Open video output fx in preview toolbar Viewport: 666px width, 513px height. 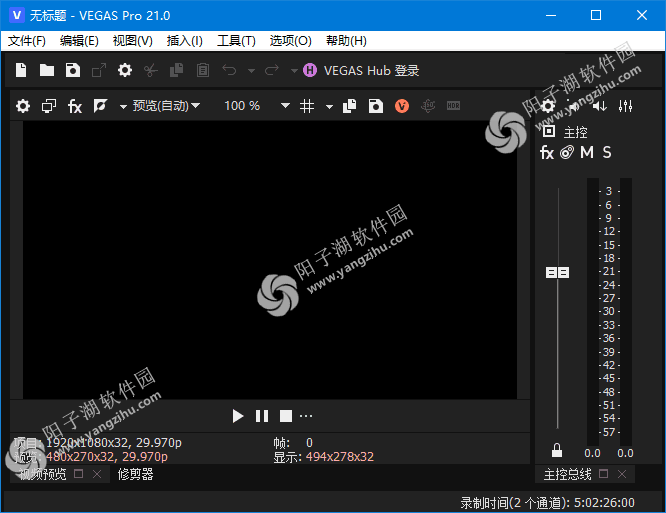[x=75, y=106]
